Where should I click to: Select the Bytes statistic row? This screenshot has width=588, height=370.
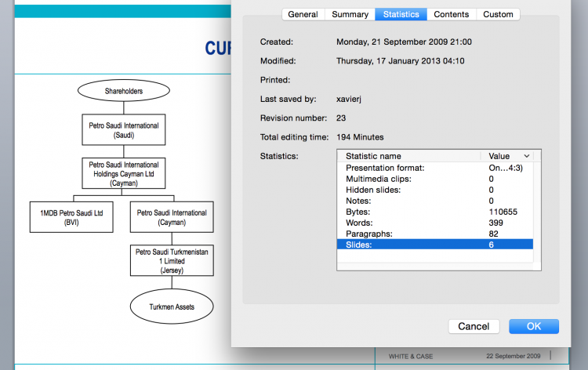pos(435,212)
